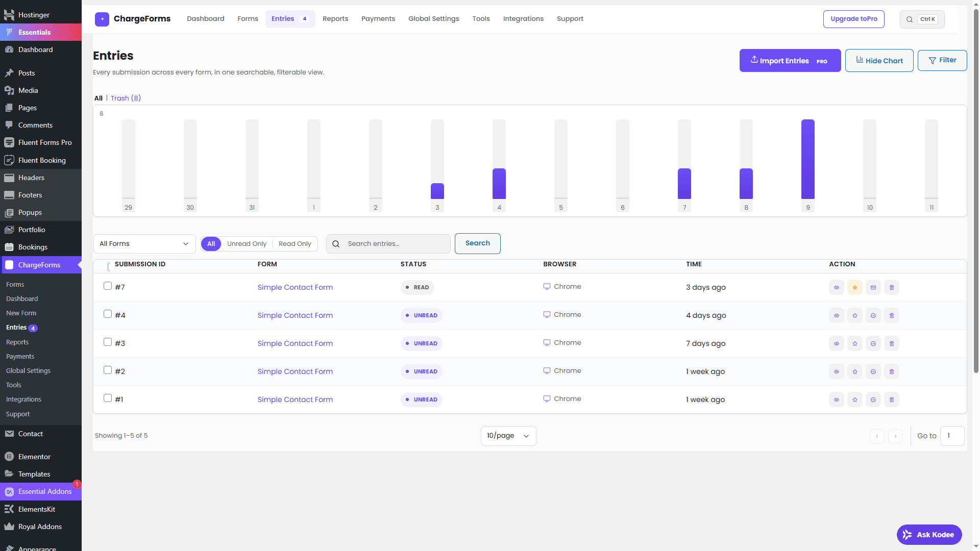980x551 pixels.
Task: Switch the status filter to Read Only
Action: point(295,244)
